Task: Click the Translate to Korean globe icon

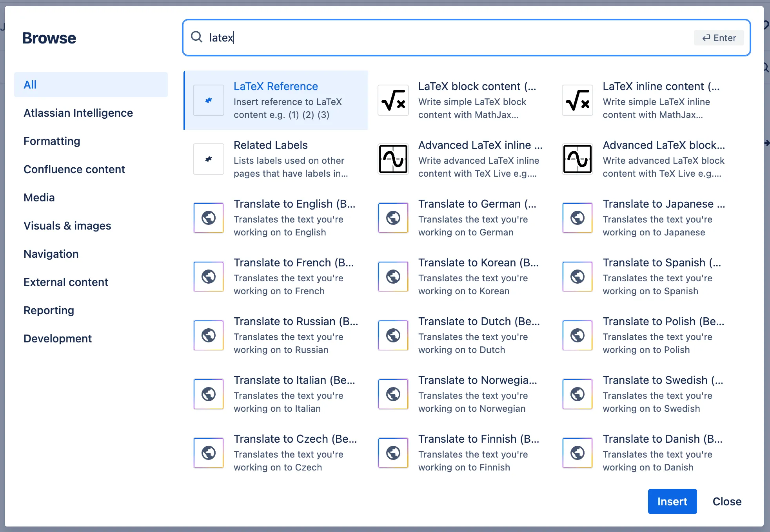Action: [x=393, y=277]
